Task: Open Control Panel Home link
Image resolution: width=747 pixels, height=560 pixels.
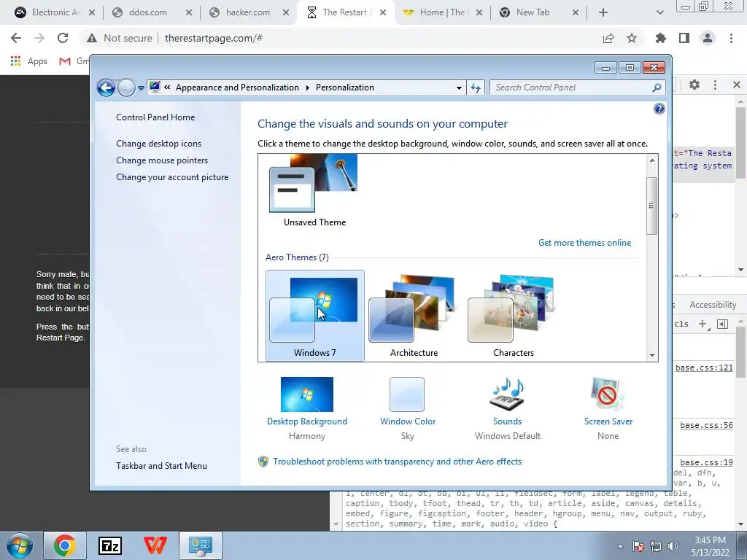Action: point(155,117)
